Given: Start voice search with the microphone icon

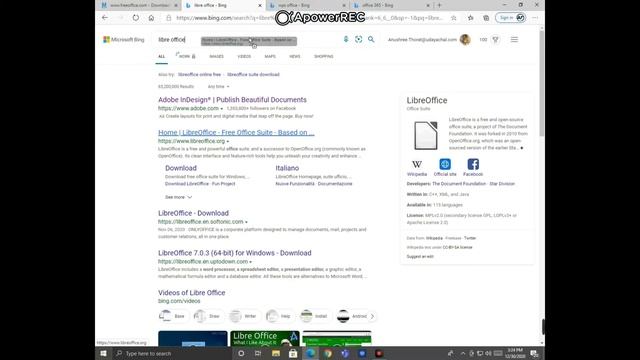Looking at the screenshot, I should pyautogui.click(x=346, y=39).
